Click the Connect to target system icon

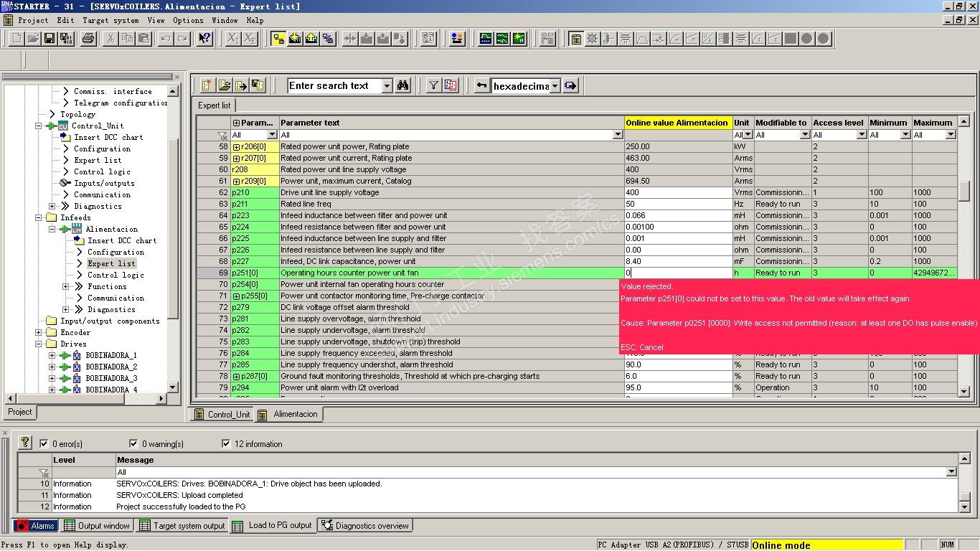point(278,38)
